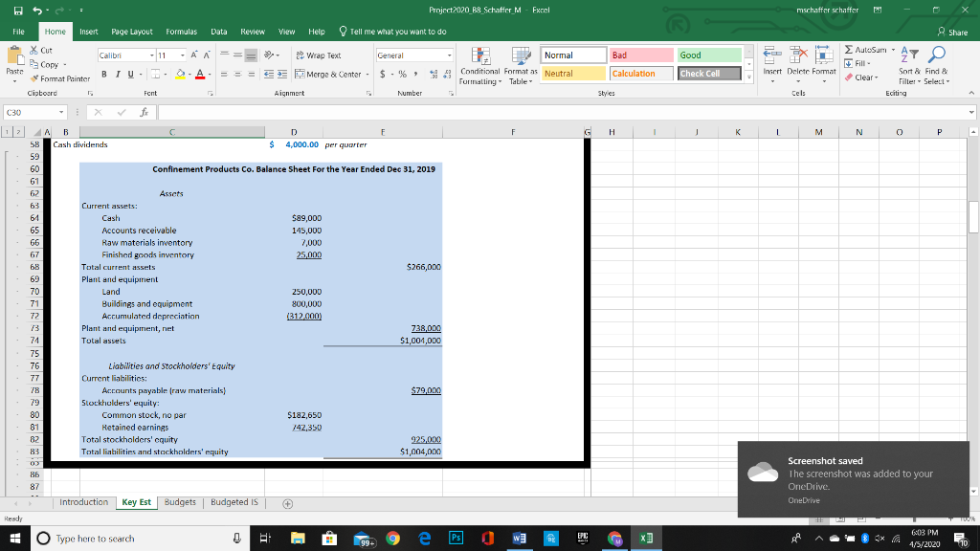Image resolution: width=980 pixels, height=551 pixels.
Task: Apply the Neutral cell style
Action: pos(573,74)
